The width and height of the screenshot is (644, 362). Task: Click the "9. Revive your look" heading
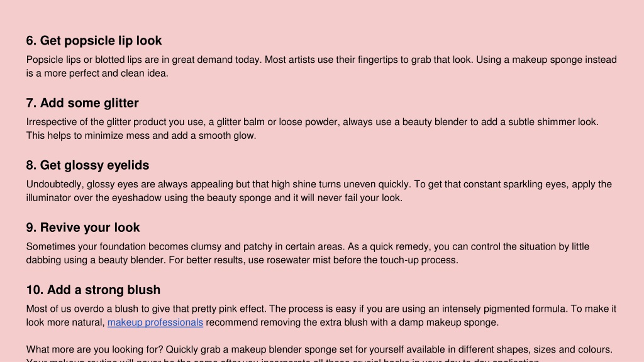[x=83, y=228]
